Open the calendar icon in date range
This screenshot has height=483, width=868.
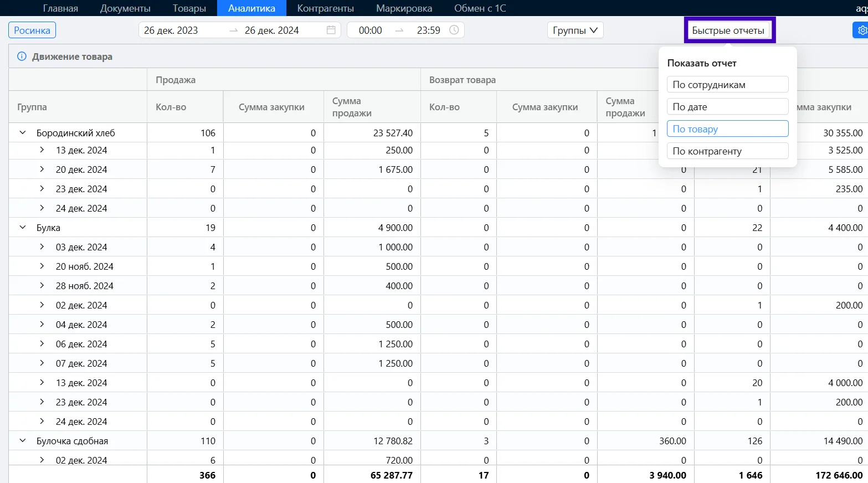331,30
